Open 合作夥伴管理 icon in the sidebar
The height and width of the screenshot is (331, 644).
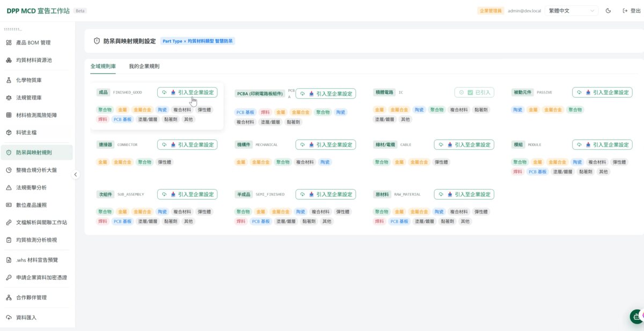coord(9,297)
